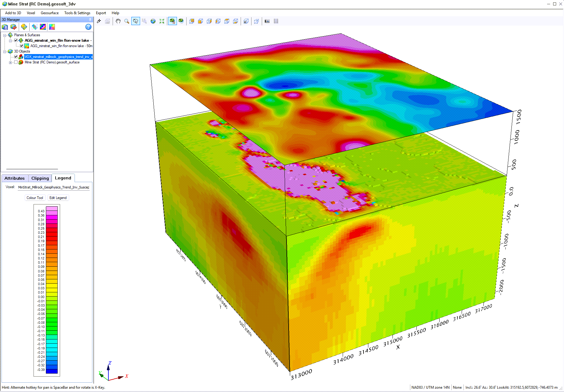564x392 pixels.
Task: Click the greyed box-zoom tool icon
Action: coord(144,21)
